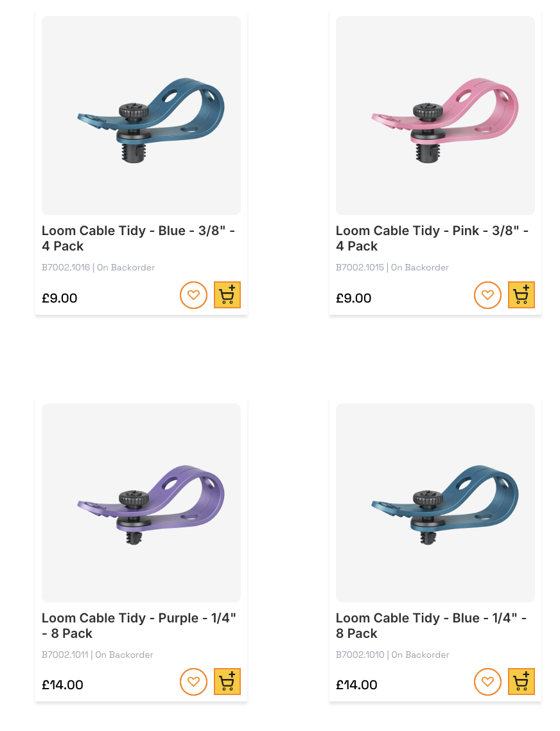Click the £14.00 price under Purple pack

pyautogui.click(x=62, y=685)
